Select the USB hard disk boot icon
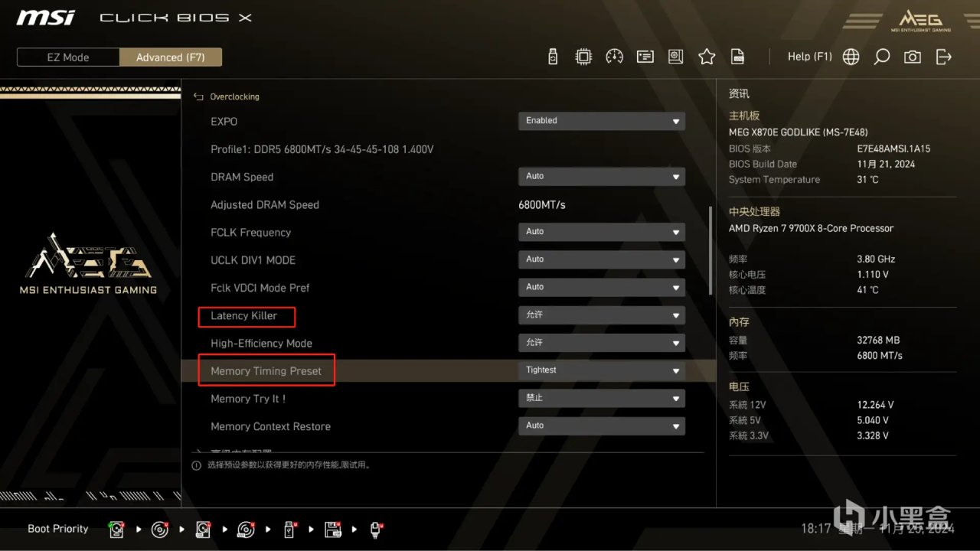This screenshot has height=551, width=980. (x=203, y=529)
